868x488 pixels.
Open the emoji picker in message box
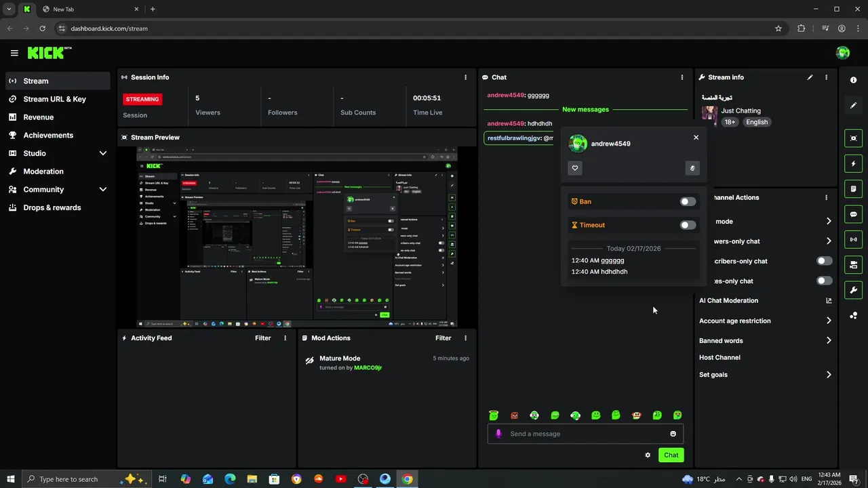point(673,434)
